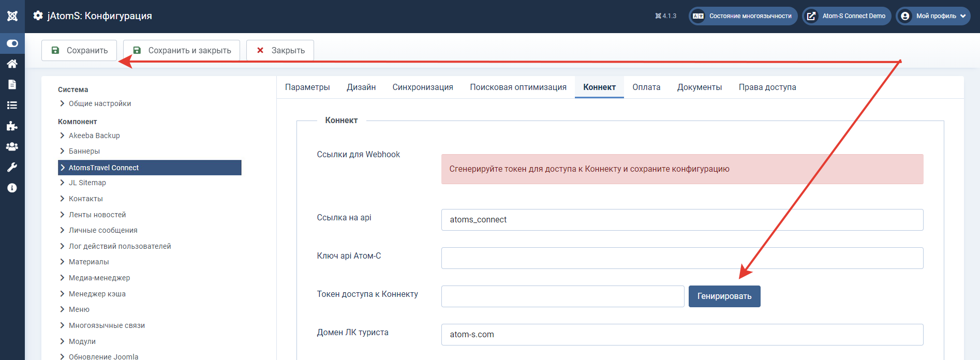The height and width of the screenshot is (360, 980).
Task: Switch to the Дизайн tab
Action: pos(361,87)
